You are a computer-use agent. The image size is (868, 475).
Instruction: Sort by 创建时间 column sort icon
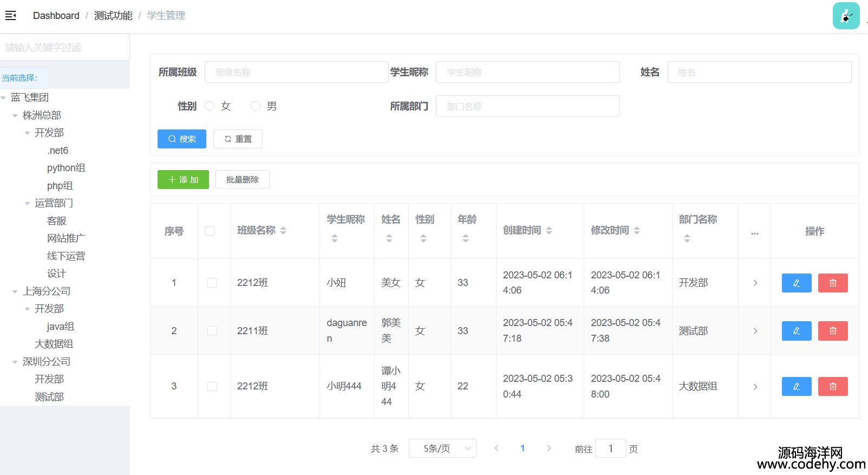click(549, 231)
